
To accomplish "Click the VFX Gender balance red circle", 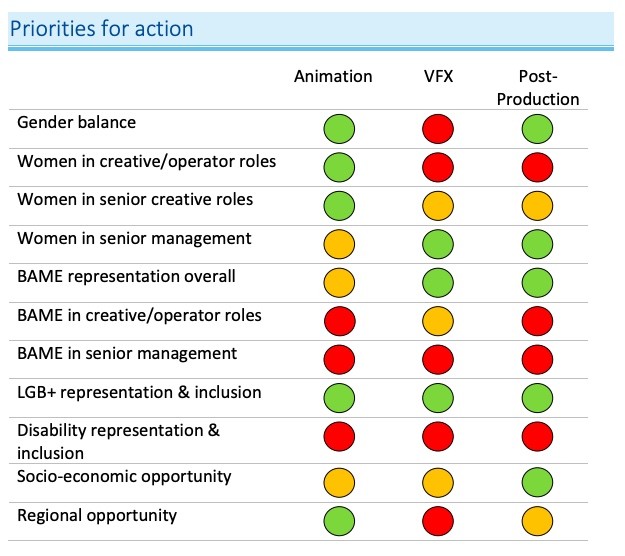I will point(438,129).
